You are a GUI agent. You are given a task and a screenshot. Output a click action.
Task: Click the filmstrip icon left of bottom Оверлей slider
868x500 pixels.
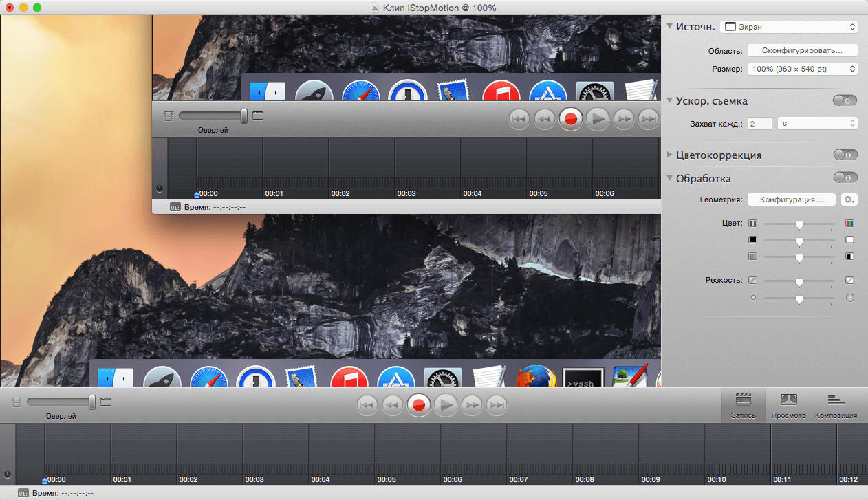coord(16,402)
